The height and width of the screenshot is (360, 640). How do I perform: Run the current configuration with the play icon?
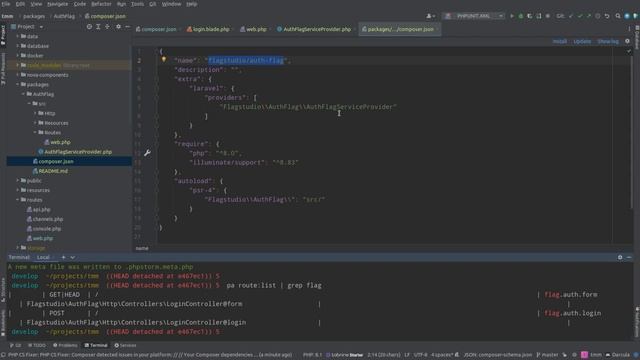click(512, 16)
